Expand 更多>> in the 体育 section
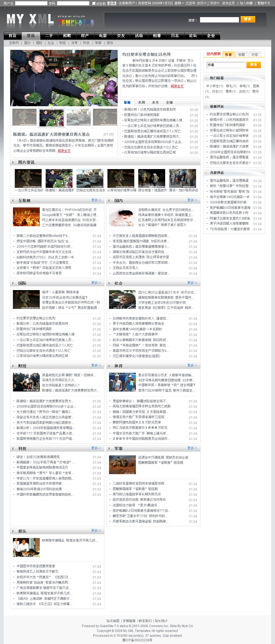The width and height of the screenshot is (275, 644). [x=192, y=365]
